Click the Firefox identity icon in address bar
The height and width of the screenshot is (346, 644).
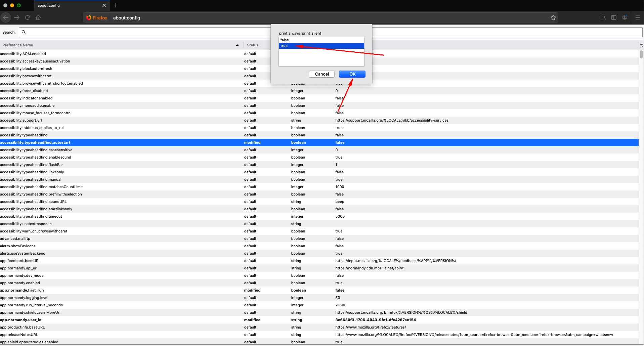tap(97, 18)
